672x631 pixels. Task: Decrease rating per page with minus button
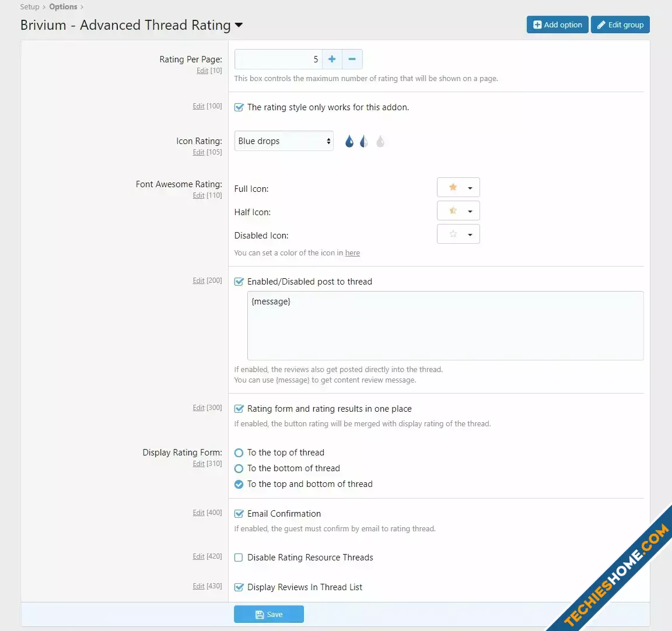pyautogui.click(x=352, y=59)
